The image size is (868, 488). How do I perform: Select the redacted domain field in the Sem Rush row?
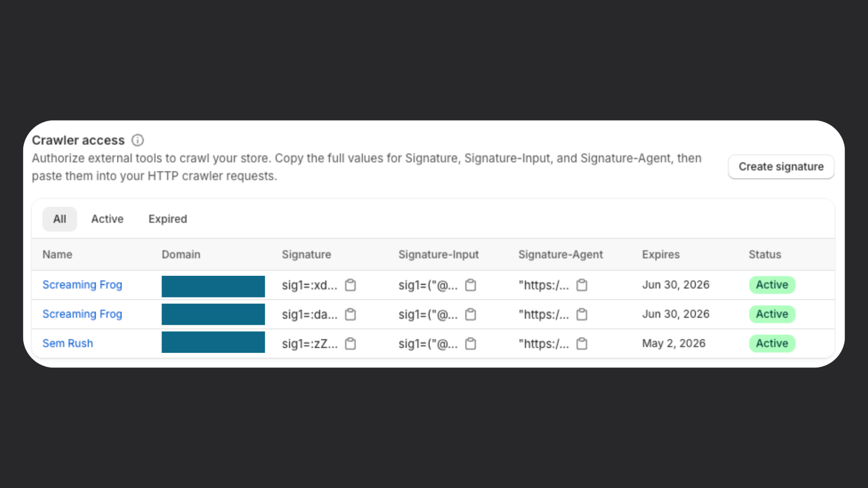[x=213, y=342]
